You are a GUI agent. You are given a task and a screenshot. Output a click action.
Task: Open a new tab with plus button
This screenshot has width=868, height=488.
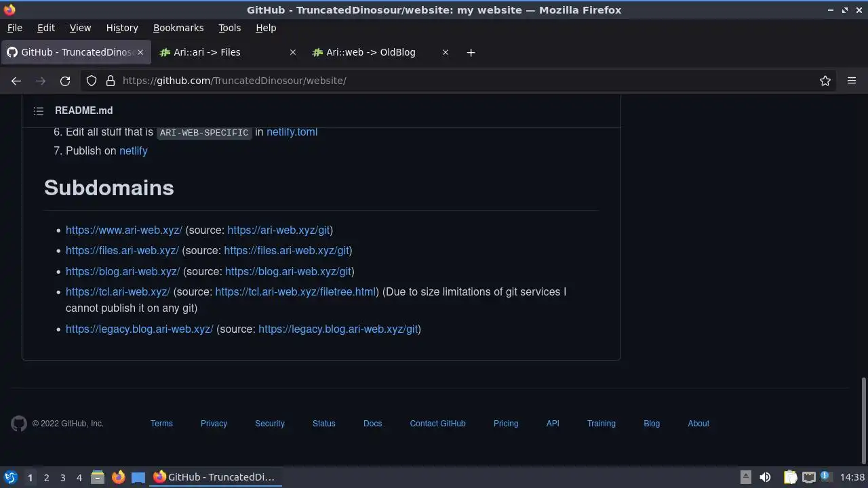pos(471,52)
